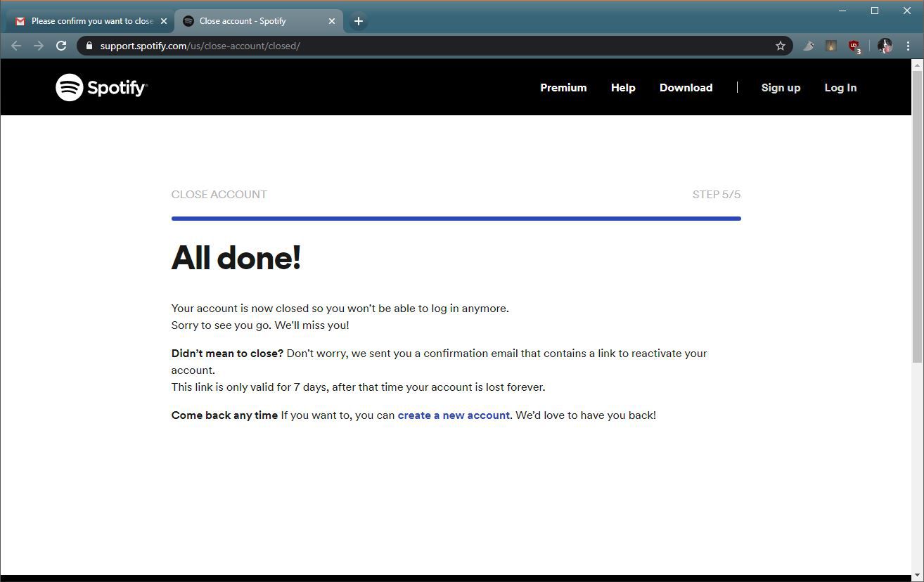Screen dimensions: 924x582
Task: Click the Come back any time text
Action: [x=224, y=415]
